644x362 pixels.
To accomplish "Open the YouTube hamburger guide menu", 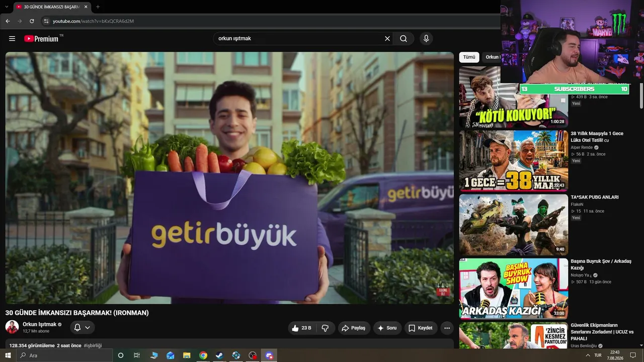I will click(12, 39).
